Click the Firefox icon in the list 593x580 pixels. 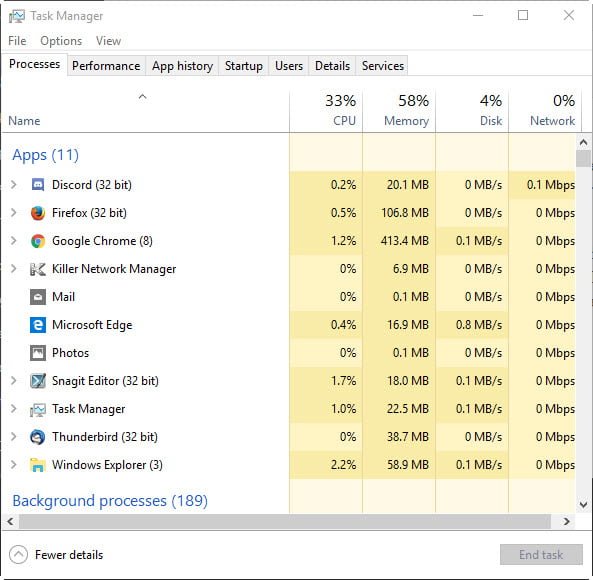coord(38,213)
